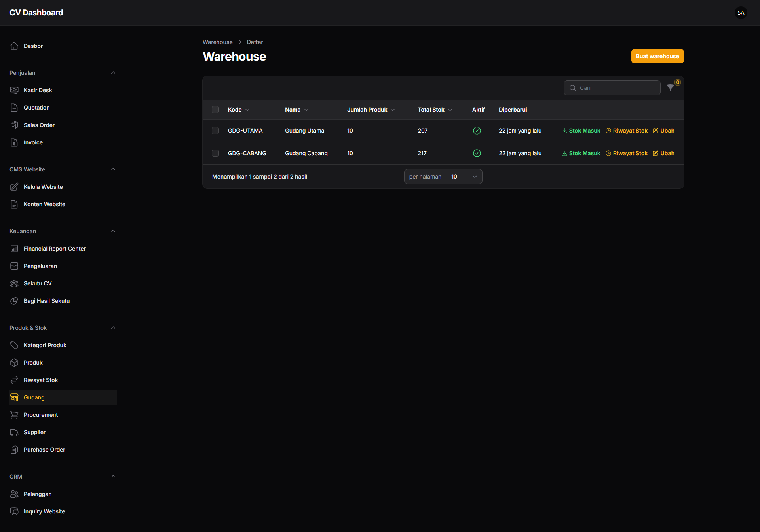Open the per halaman dropdown

[464, 177]
